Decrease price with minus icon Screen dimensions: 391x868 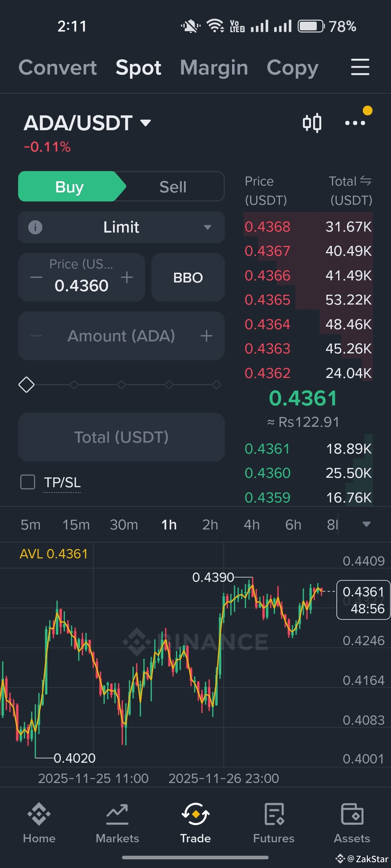36,278
